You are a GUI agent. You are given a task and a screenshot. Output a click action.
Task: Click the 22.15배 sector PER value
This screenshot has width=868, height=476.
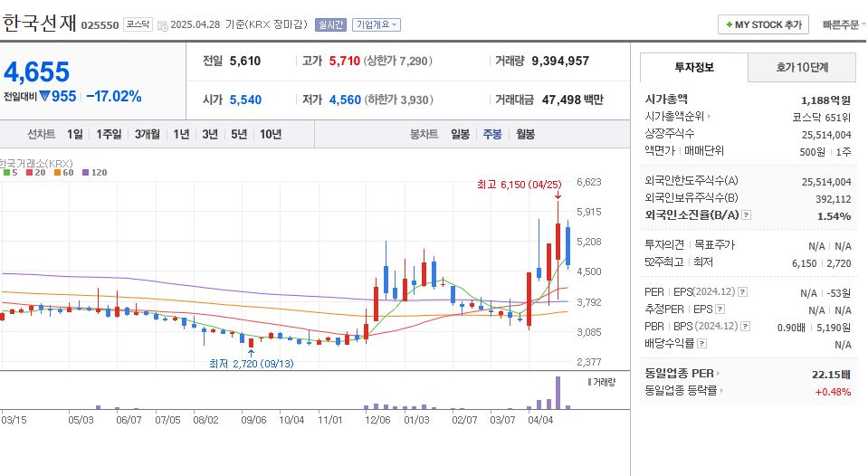tap(831, 375)
